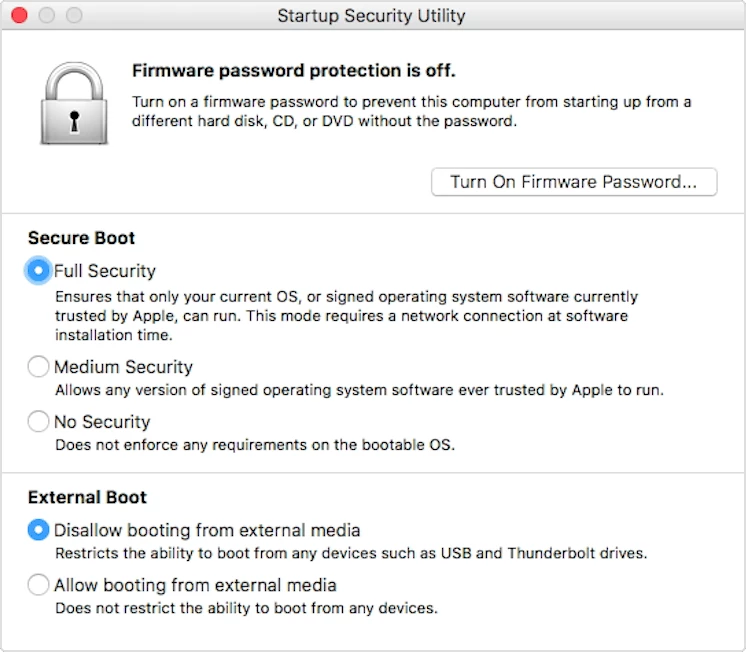Click the Secure Boot section heading
Screen dimensions: 746x652
(x=82, y=238)
